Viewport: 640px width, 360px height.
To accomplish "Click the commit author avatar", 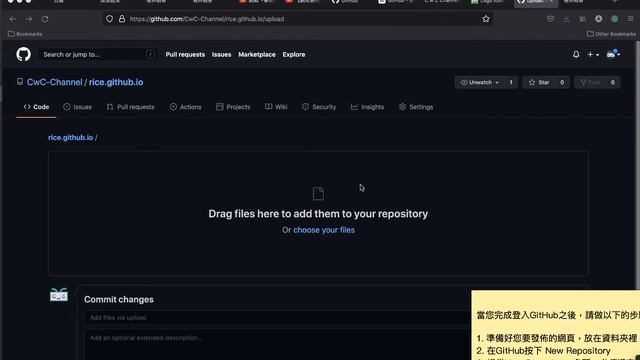I will (x=59, y=294).
